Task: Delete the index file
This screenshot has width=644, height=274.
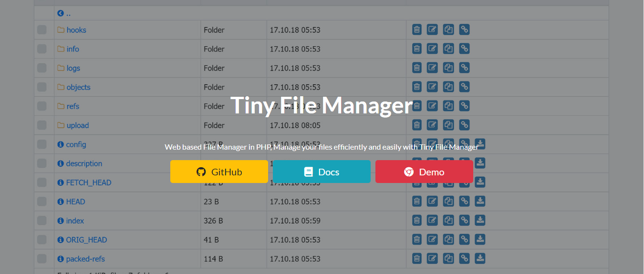Action: 417,221
